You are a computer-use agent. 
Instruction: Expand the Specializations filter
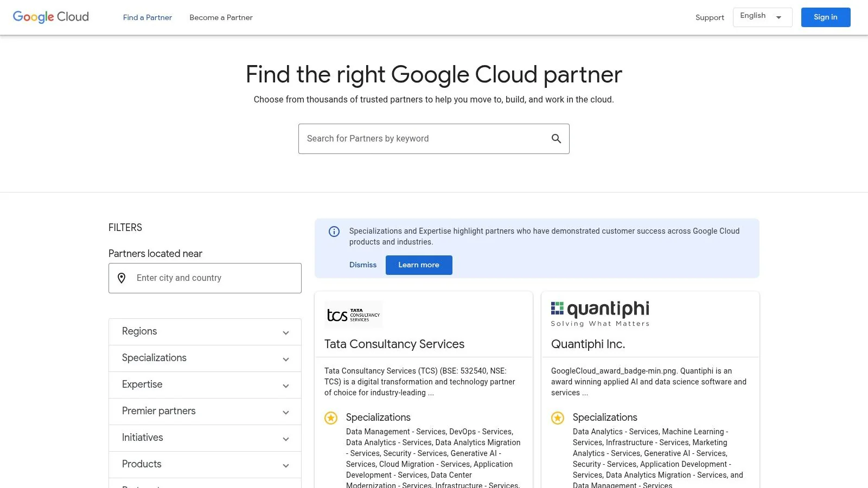point(205,358)
